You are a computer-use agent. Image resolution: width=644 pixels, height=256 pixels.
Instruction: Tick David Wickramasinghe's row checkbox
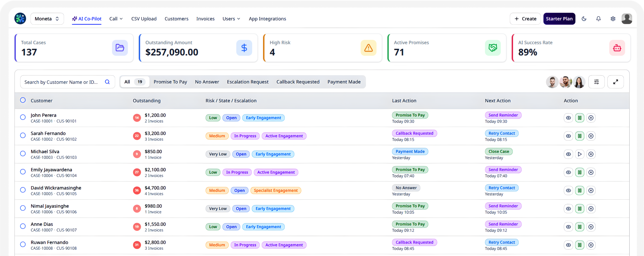point(23,190)
